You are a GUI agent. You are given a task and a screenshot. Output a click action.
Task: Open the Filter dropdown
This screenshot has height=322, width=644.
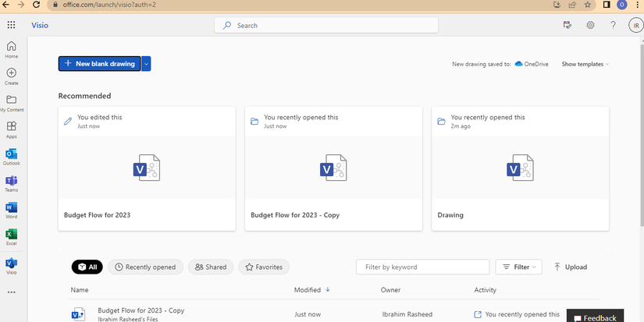[x=518, y=267]
